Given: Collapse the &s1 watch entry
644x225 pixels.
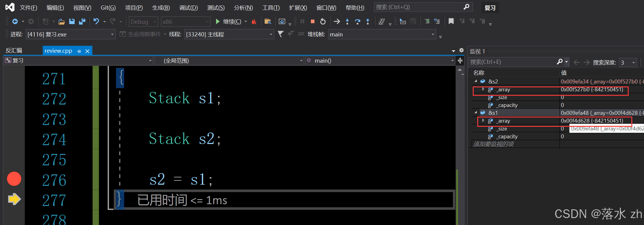Looking at the screenshot, I should coord(476,112).
